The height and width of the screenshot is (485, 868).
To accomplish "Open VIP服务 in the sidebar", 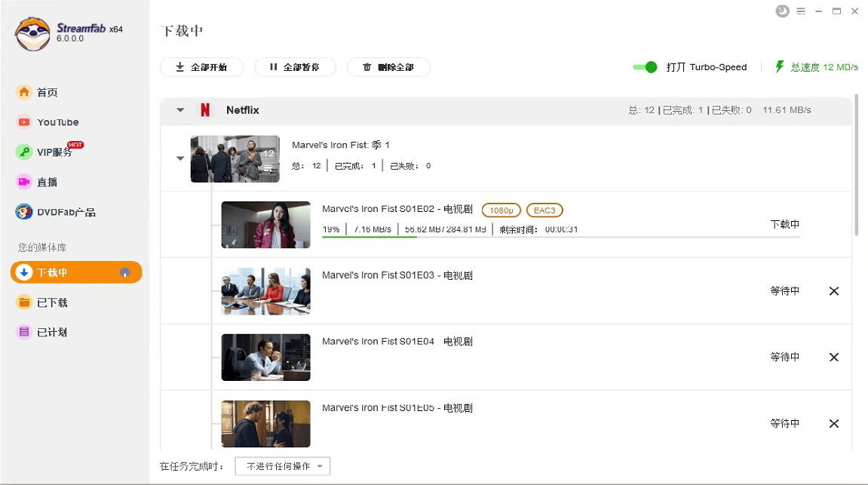I will [x=54, y=152].
